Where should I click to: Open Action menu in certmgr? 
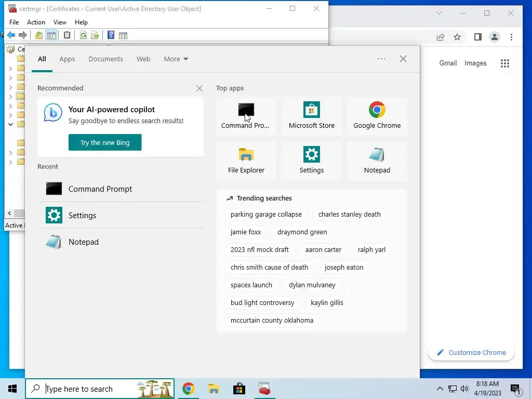pyautogui.click(x=36, y=22)
